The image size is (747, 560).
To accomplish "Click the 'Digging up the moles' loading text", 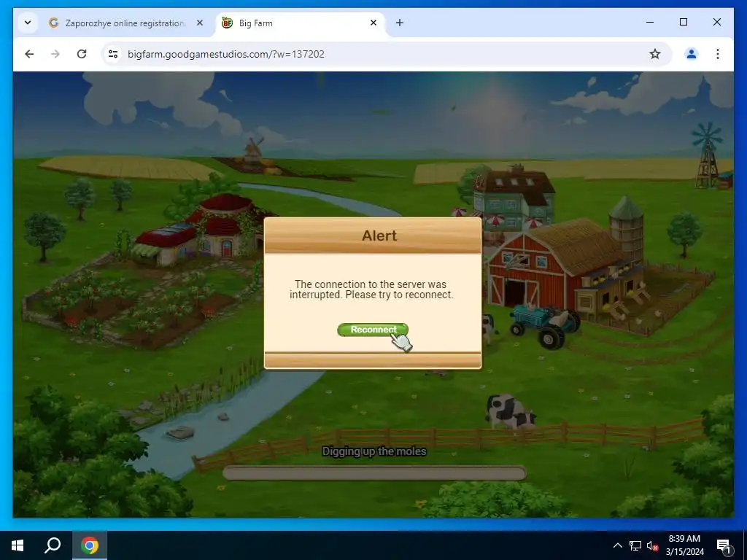I will click(x=374, y=451).
